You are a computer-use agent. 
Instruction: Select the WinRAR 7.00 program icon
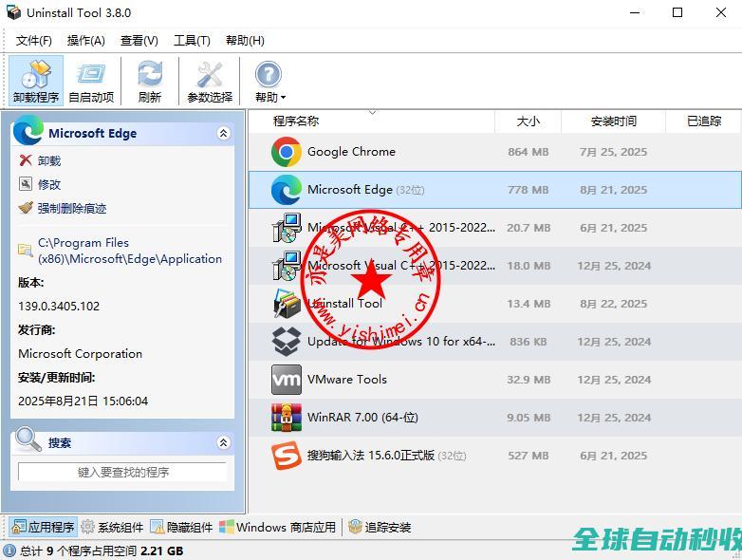pos(286,418)
